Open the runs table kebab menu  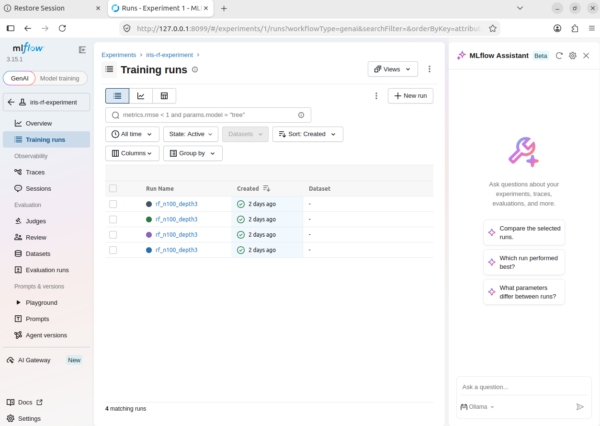(x=376, y=96)
